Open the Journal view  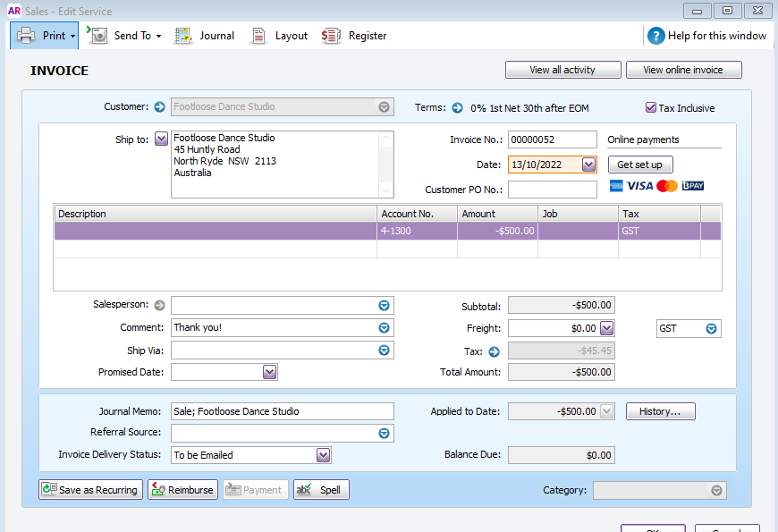[205, 36]
